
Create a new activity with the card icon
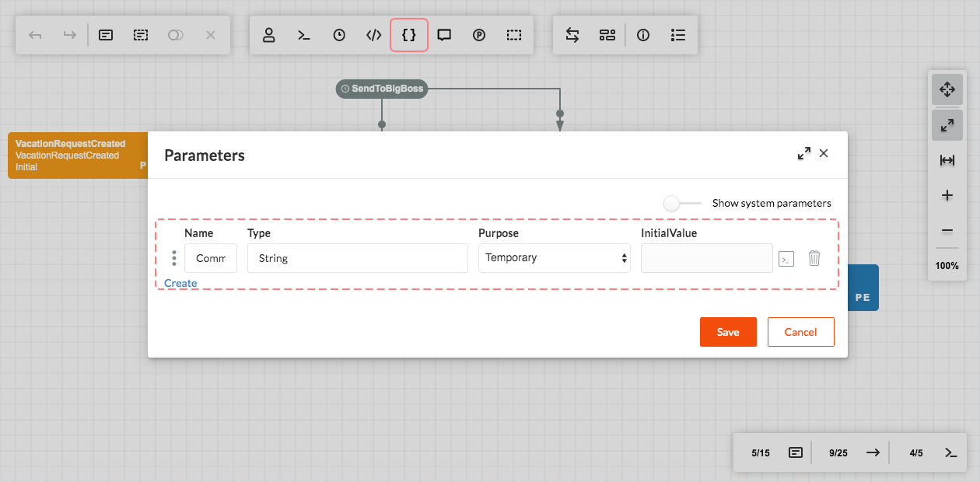point(106,35)
